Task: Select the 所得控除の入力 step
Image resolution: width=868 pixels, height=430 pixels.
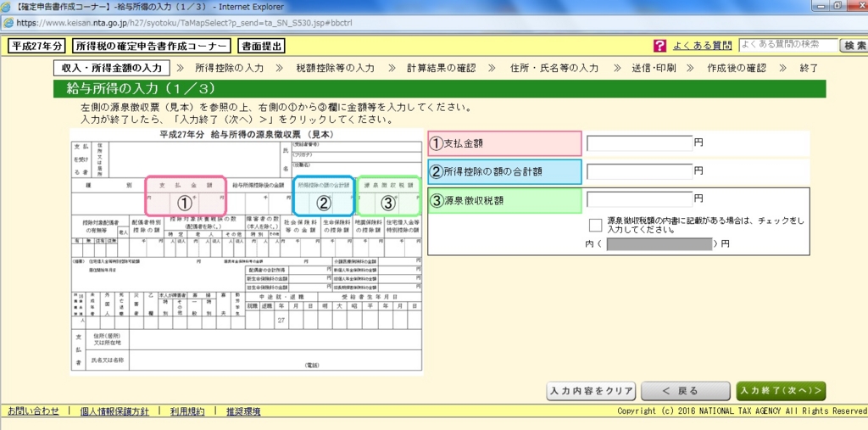Action: tap(229, 68)
